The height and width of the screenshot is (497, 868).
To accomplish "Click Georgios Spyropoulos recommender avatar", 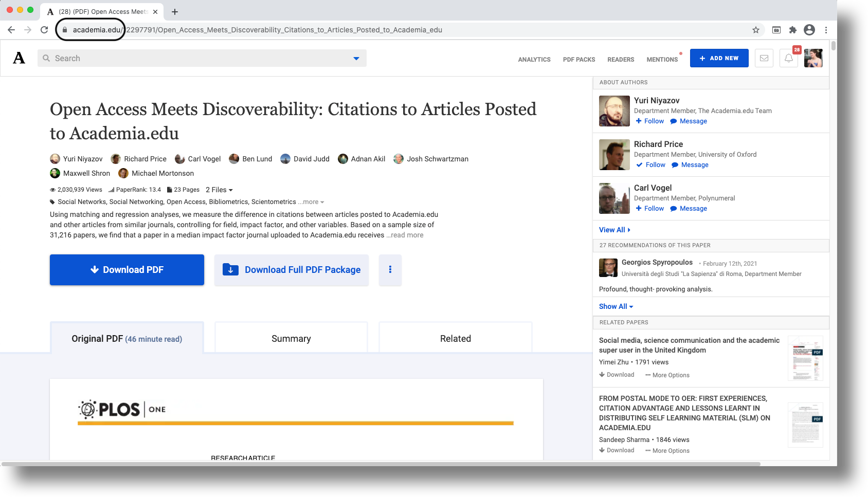I will point(608,268).
